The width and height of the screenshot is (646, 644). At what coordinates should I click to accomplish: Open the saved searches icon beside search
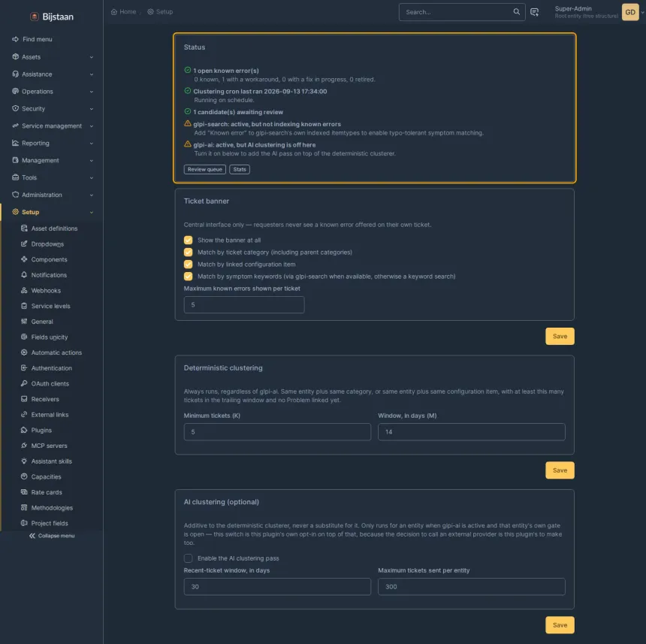[x=534, y=12]
